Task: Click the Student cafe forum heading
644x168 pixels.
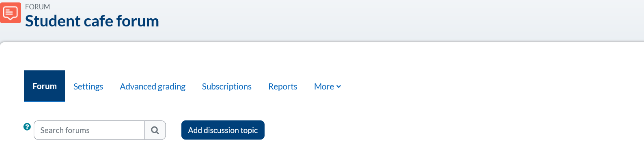Action: pos(92,21)
